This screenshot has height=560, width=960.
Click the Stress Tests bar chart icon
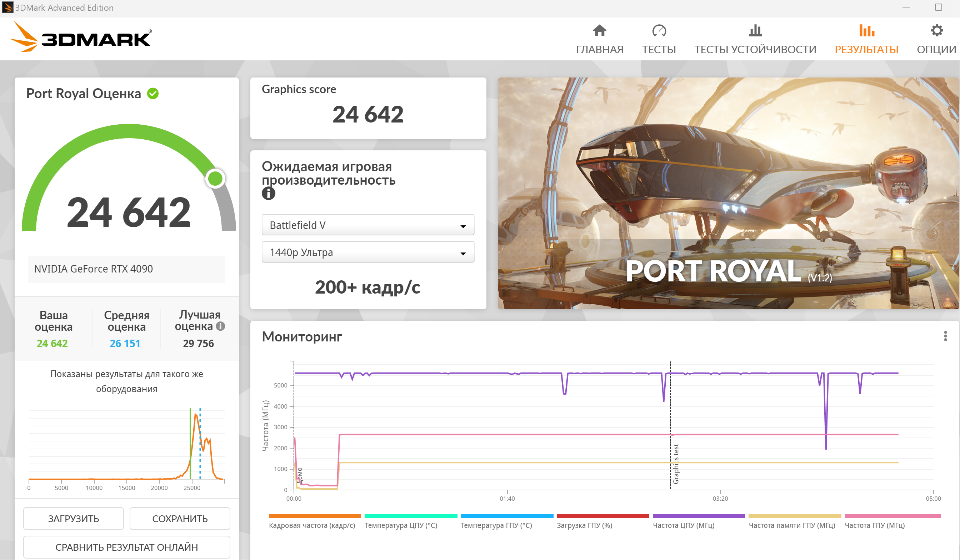click(755, 30)
